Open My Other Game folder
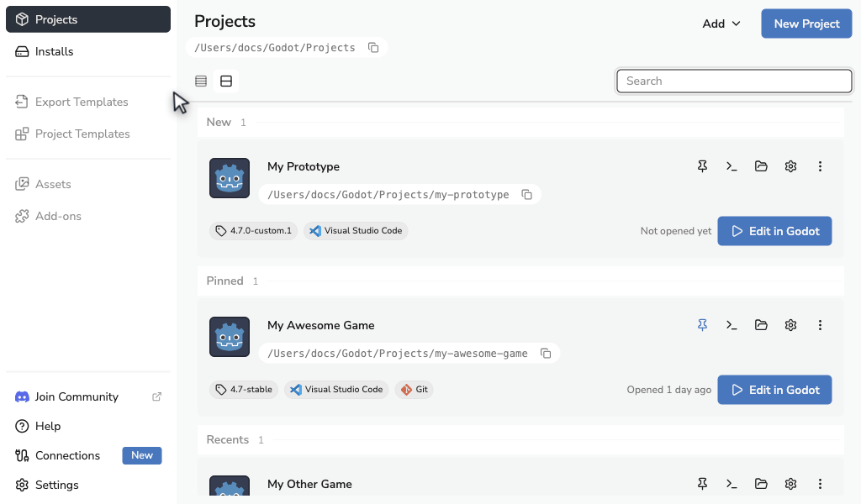 pyautogui.click(x=761, y=484)
